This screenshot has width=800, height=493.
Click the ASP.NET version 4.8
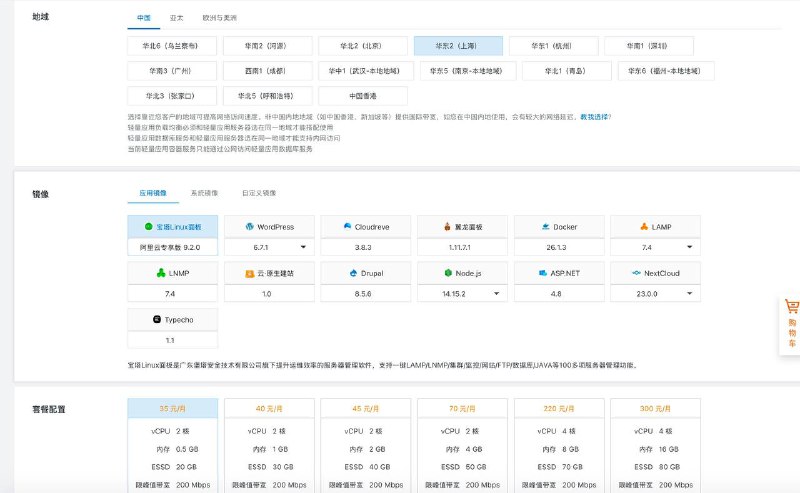(x=559, y=293)
